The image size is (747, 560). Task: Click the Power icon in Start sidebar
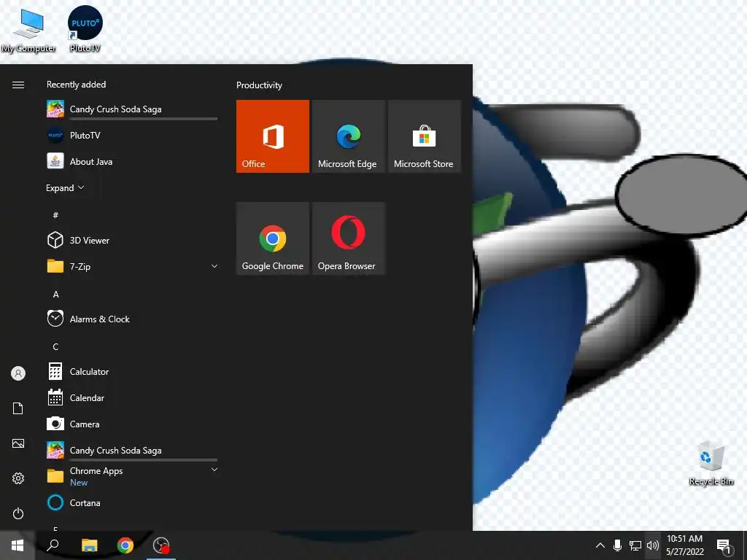(x=18, y=513)
